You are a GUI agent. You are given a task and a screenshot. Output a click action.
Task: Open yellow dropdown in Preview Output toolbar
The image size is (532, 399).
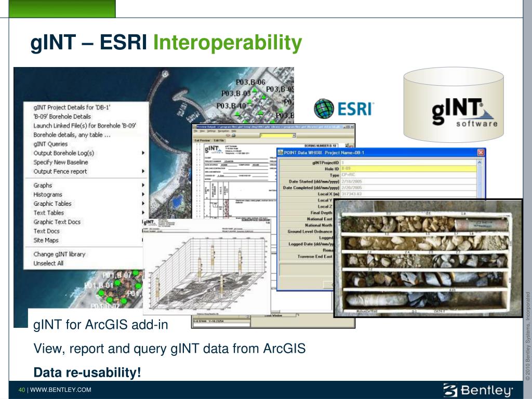(294, 136)
